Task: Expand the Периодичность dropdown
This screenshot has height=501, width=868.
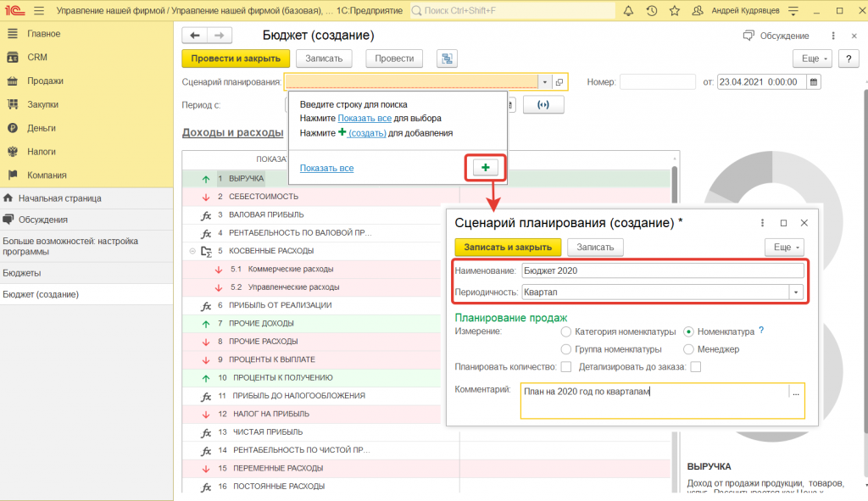Action: [796, 292]
